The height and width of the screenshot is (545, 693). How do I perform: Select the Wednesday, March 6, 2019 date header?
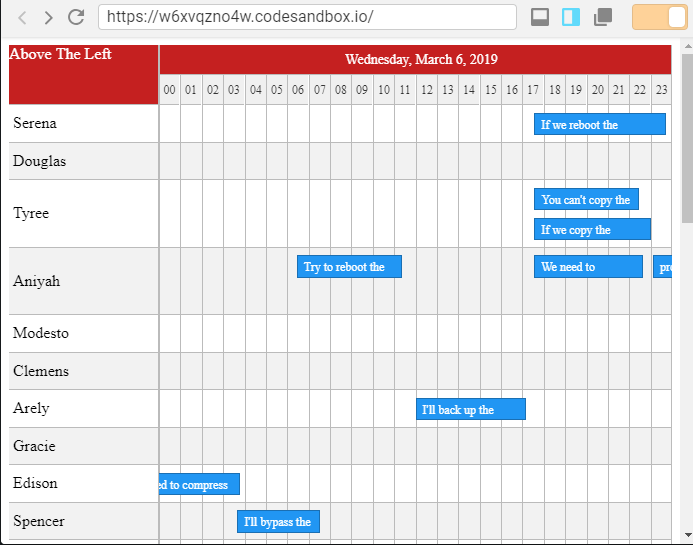[415, 59]
